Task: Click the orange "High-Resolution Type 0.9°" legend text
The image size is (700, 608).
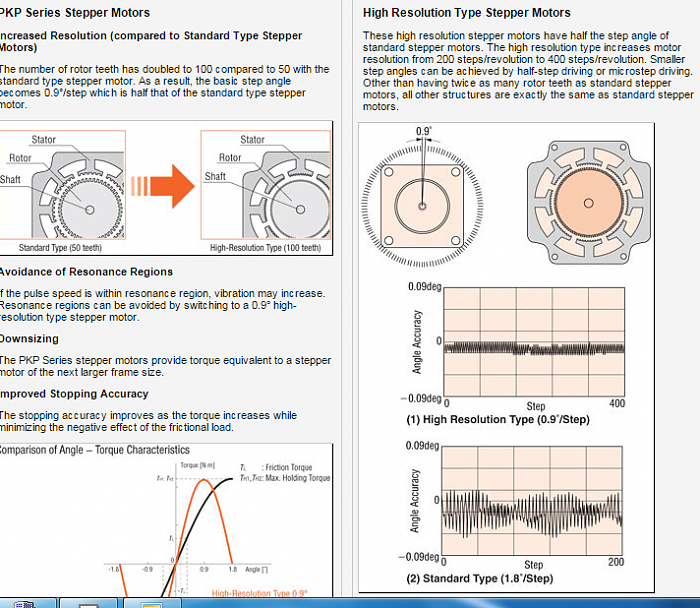Action: tap(259, 593)
